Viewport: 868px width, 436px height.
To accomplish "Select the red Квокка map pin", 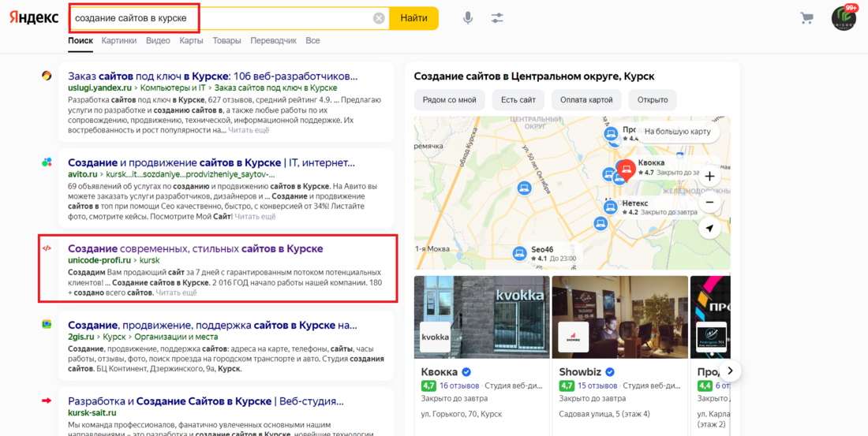I will pos(626,170).
